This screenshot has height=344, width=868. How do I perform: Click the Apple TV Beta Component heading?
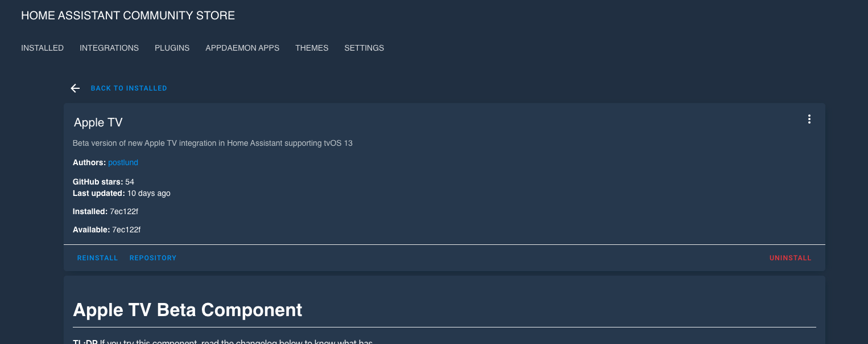coord(188,310)
